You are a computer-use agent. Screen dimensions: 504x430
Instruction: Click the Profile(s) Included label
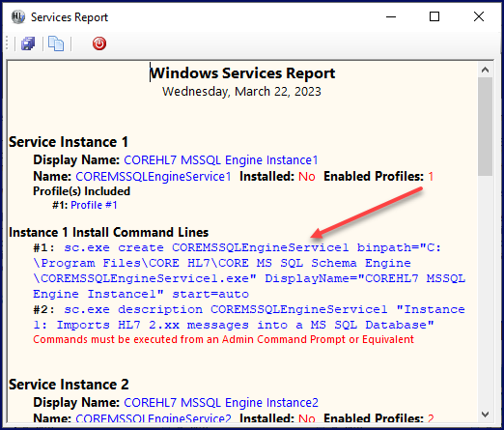(82, 191)
